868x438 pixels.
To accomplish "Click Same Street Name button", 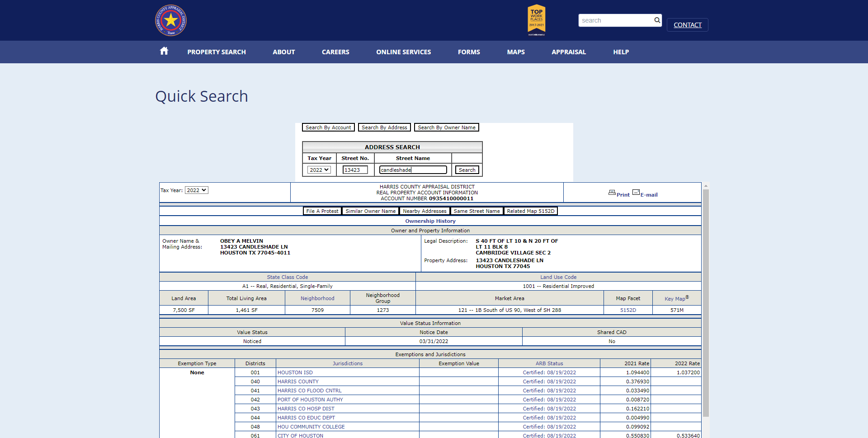I will tap(477, 211).
